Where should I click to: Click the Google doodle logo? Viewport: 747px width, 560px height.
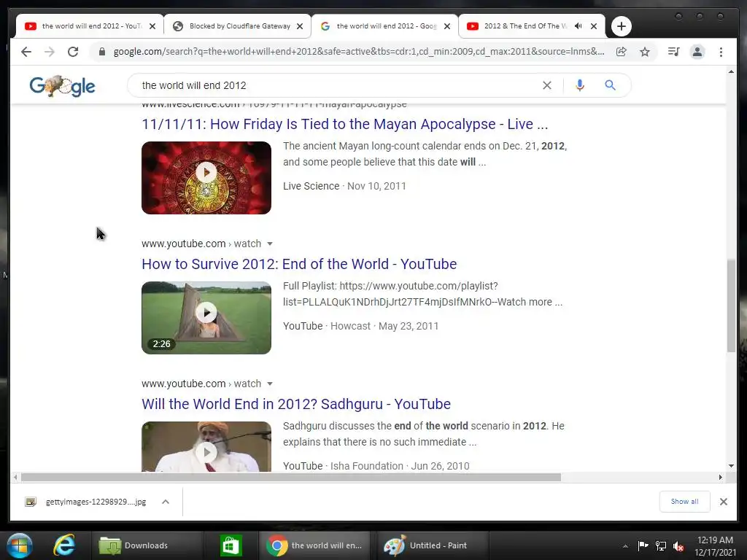63,86
